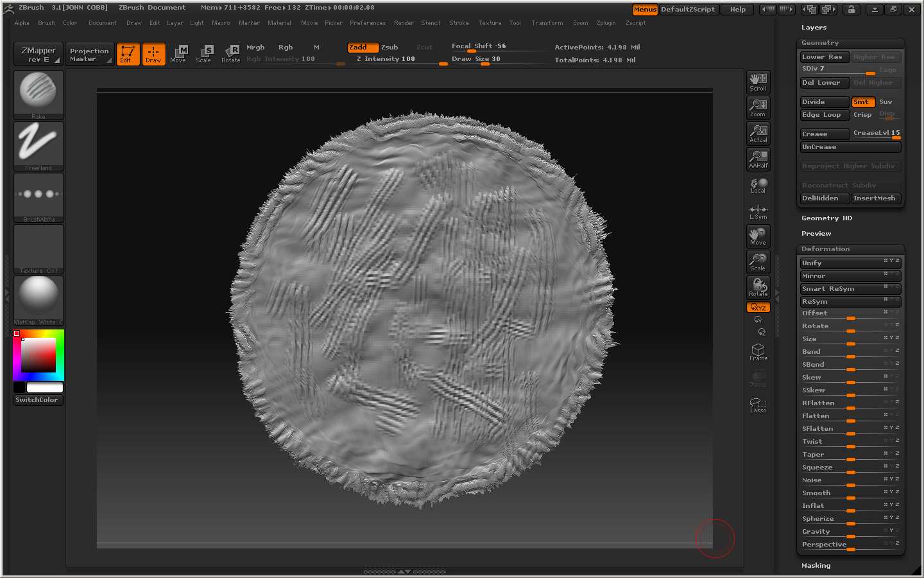
Task: Toggle the Zsub sculpt mode
Action: tap(389, 48)
